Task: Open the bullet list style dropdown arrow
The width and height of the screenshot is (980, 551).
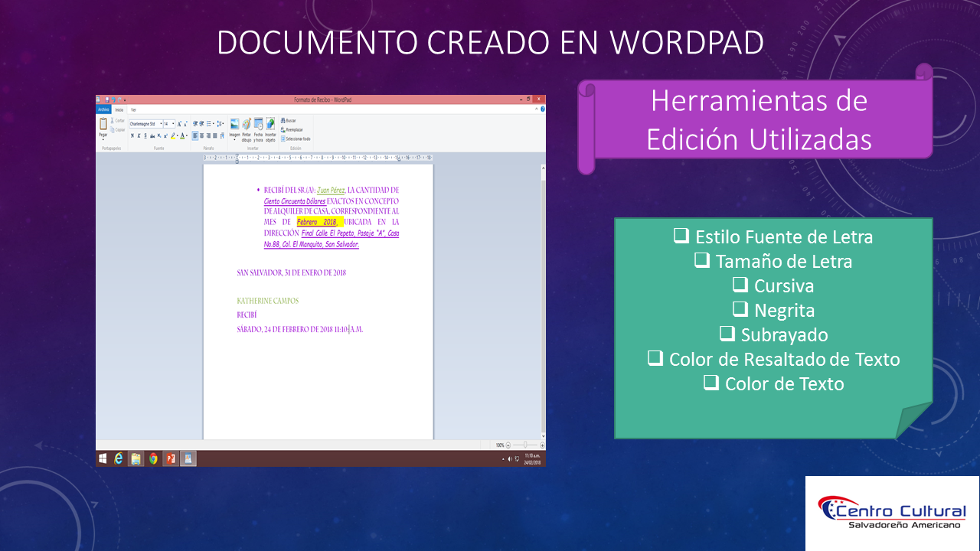Action: (214, 123)
